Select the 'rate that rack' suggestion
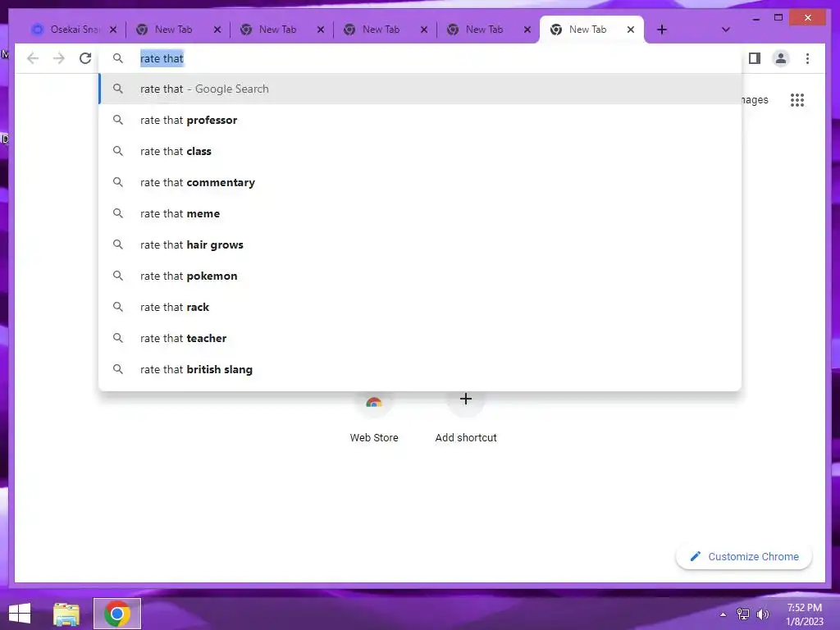The image size is (840, 630). [x=421, y=307]
